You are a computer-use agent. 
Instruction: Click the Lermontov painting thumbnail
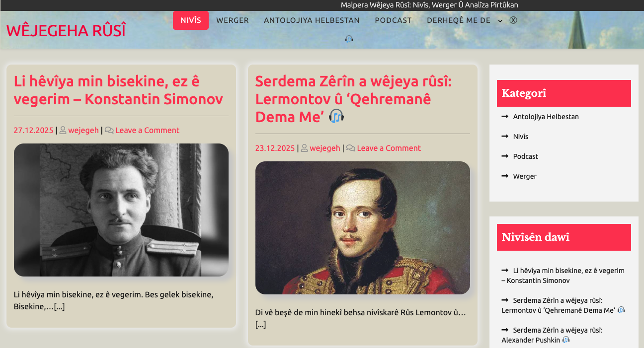coord(363,228)
